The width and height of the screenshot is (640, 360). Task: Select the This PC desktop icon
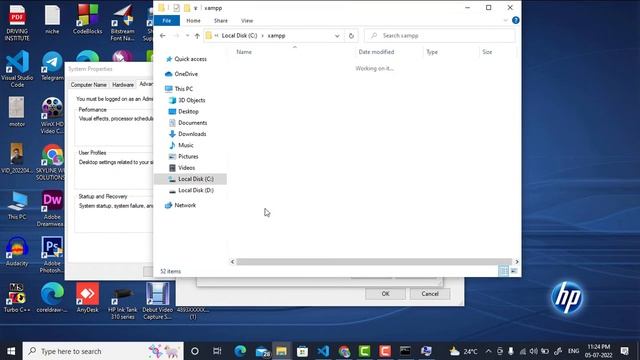tap(17, 205)
